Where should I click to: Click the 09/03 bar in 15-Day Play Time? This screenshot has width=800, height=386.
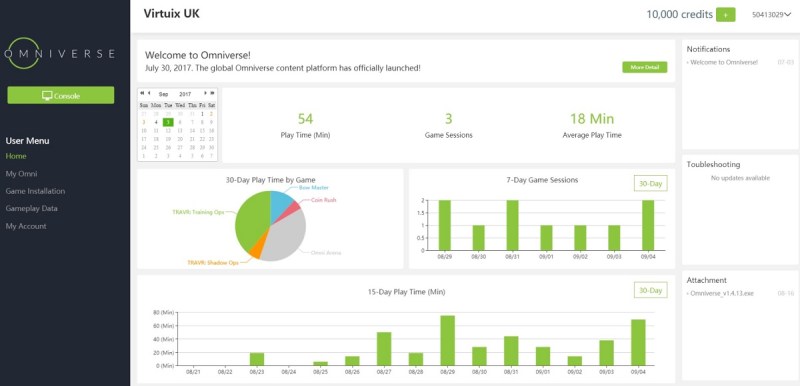click(x=607, y=353)
